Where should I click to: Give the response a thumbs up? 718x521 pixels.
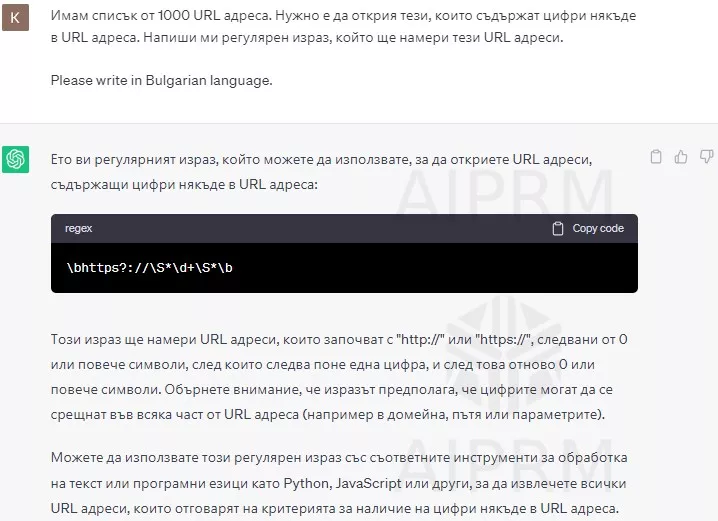(681, 157)
